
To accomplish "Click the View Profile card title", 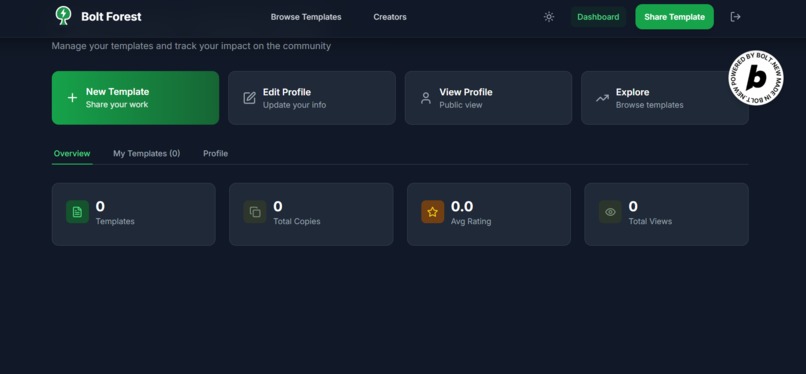I will click(x=466, y=92).
